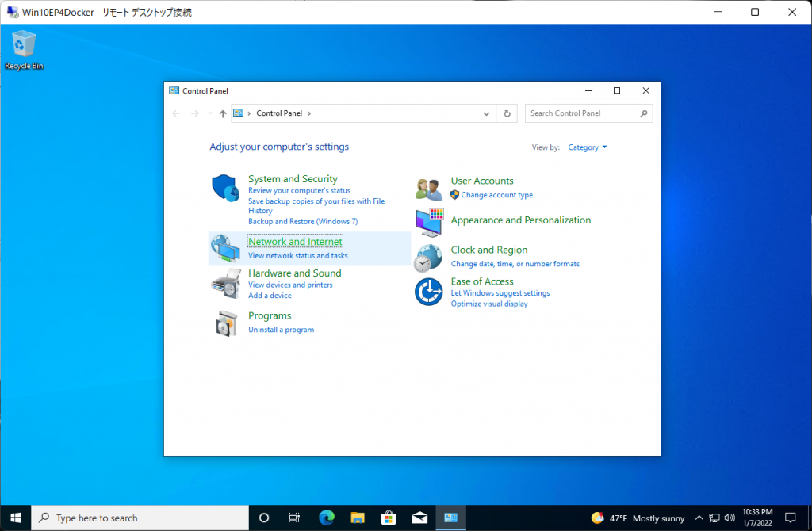Screen dimensions: 812x531
Task: Expand the address bar history dropdown
Action: pos(486,113)
